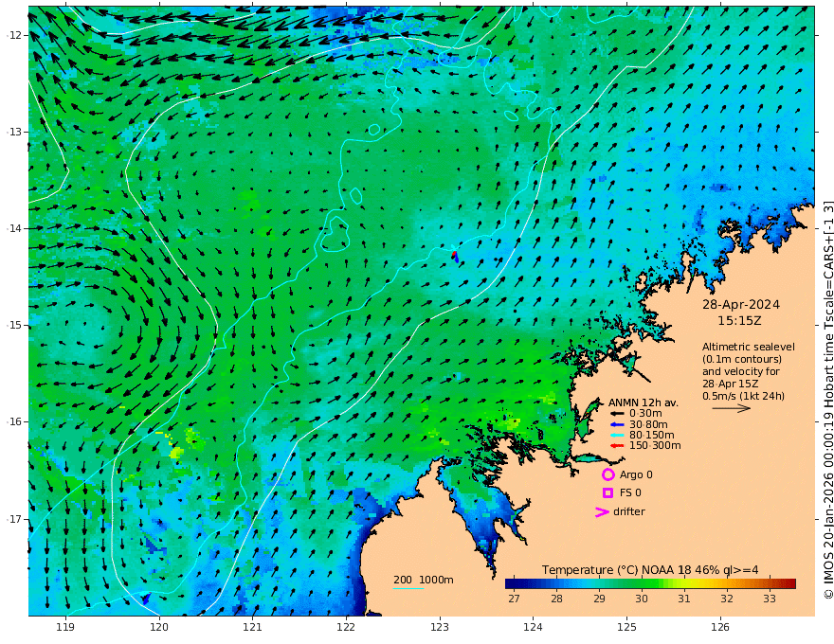This screenshot has height=644, width=834.
Task: Click the magenta FS square legend marker
Action: click(x=607, y=492)
